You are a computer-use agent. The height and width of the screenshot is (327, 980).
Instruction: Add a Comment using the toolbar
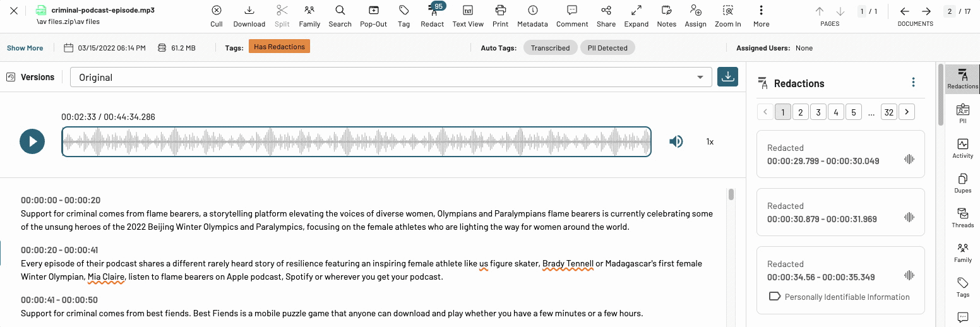click(x=572, y=16)
